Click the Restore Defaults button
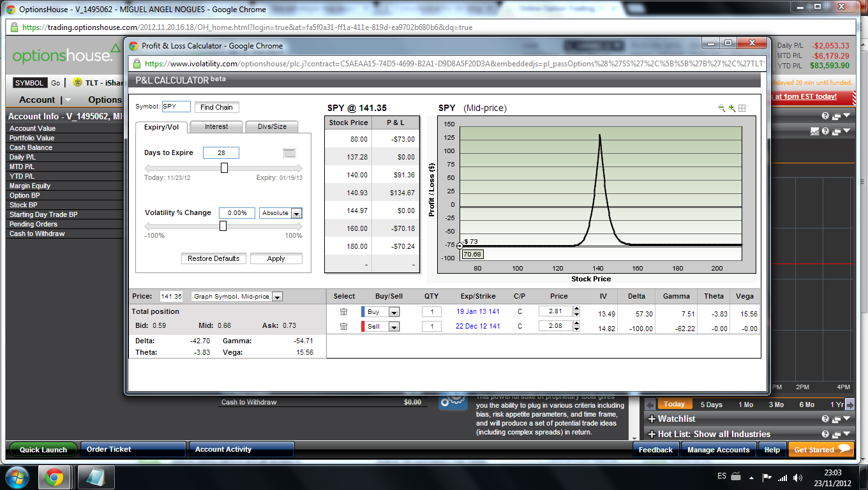 point(214,258)
